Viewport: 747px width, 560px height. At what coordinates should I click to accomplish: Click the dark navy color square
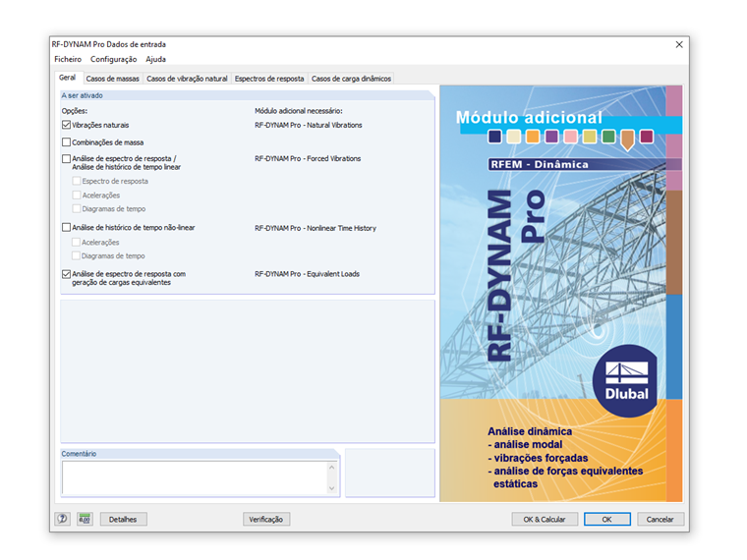click(494, 137)
